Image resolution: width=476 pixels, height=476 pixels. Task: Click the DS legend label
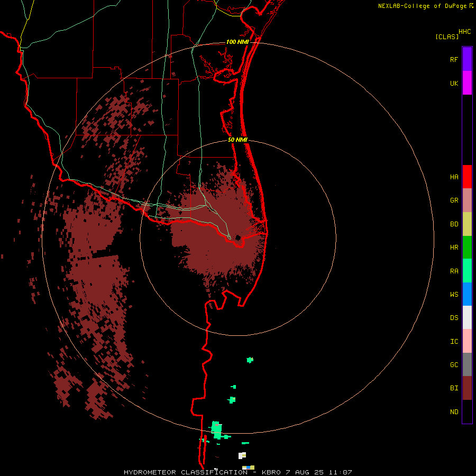454,318
